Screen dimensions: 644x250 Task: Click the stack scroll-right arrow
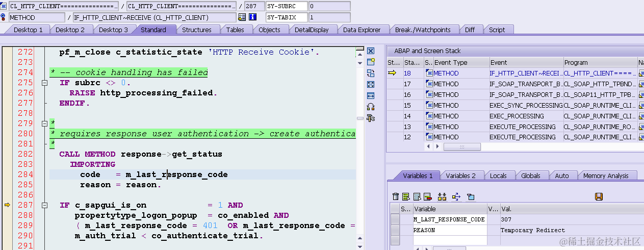tap(439, 147)
